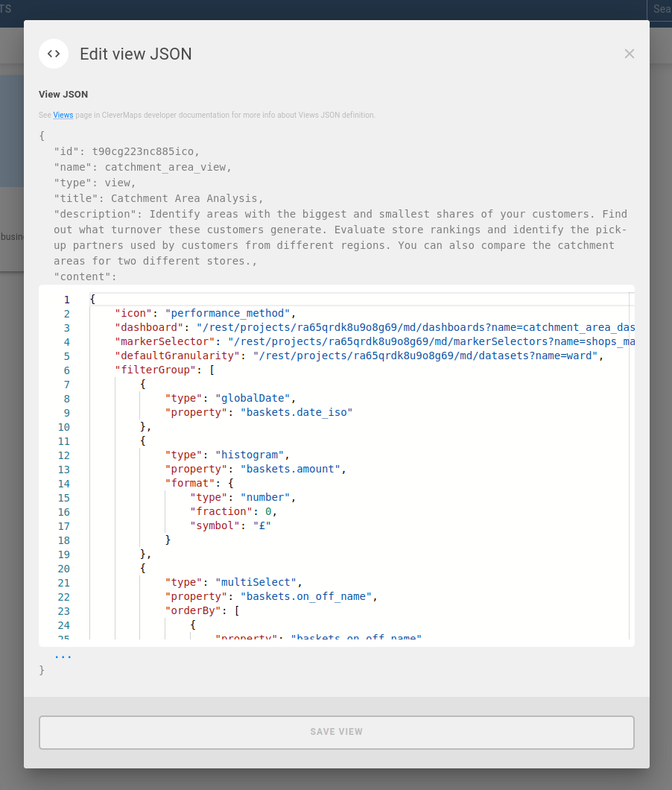Click the "baskets.date_iso" property value
The height and width of the screenshot is (790, 672).
(296, 413)
